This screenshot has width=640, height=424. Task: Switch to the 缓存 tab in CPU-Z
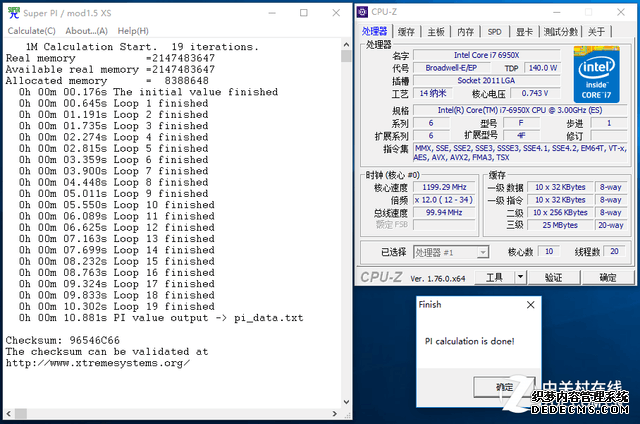[406, 32]
